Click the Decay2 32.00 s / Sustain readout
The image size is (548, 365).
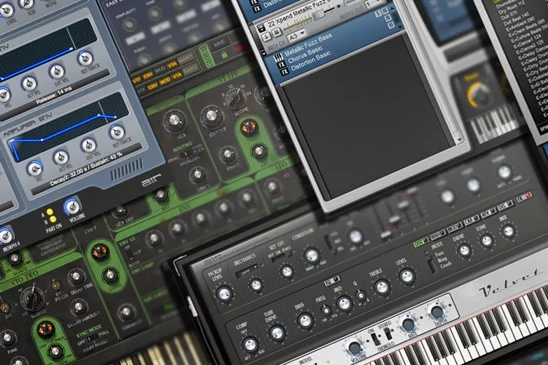[x=86, y=170]
